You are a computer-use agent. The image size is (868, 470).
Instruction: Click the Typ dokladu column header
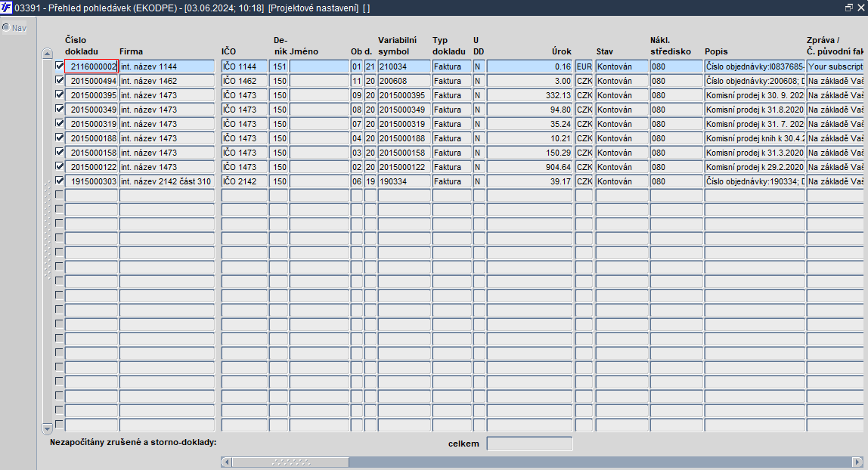[449, 45]
